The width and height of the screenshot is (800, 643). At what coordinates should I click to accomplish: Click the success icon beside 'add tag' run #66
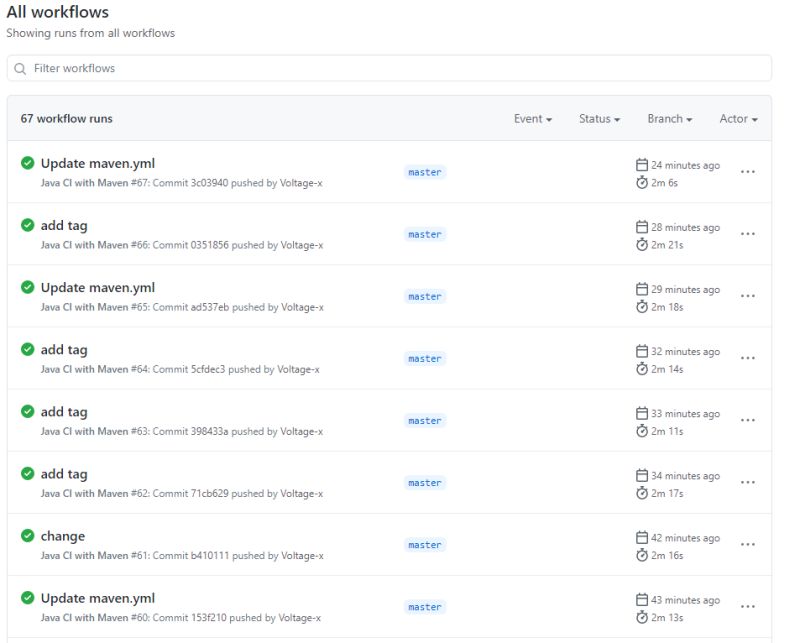[27, 224]
